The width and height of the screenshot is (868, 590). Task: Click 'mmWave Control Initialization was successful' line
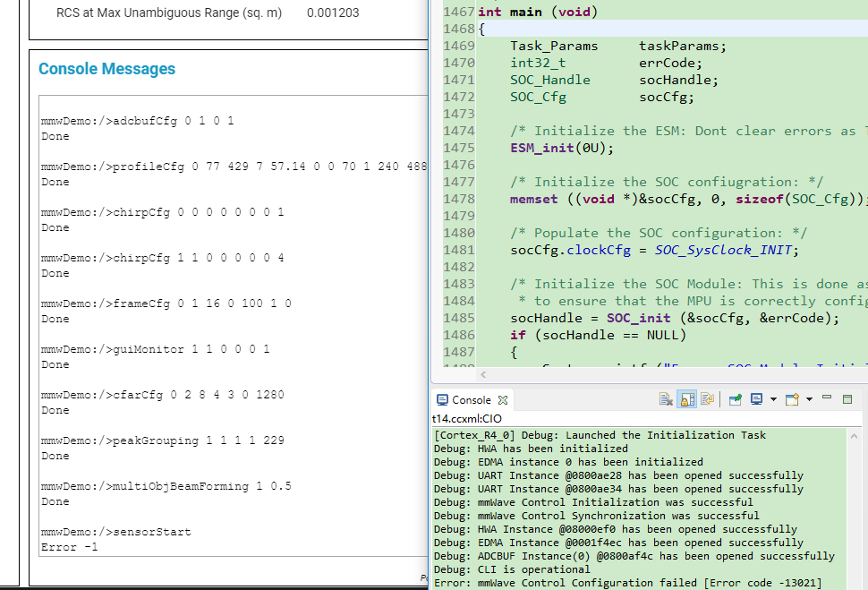pos(593,502)
